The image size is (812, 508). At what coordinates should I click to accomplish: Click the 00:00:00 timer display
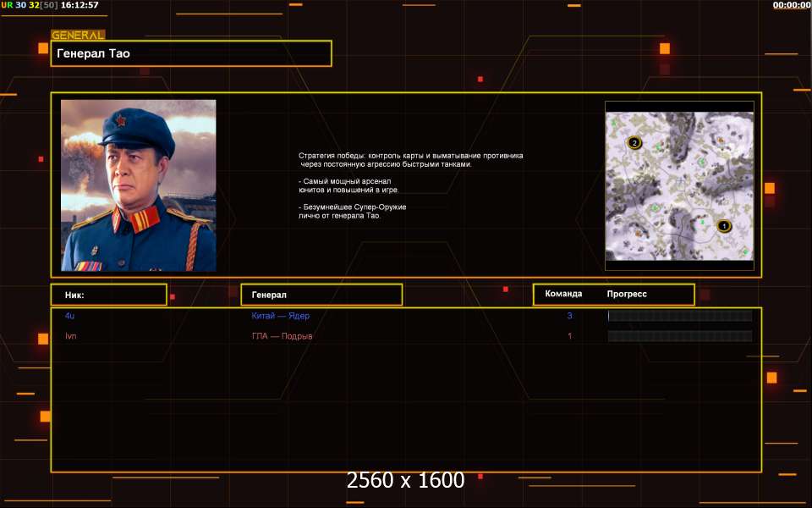coord(792,5)
